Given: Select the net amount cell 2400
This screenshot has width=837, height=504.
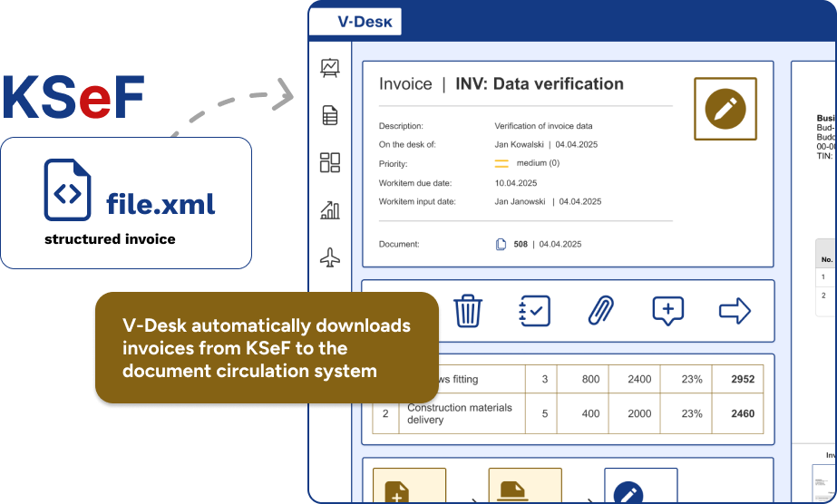Looking at the screenshot, I should click(635, 379).
